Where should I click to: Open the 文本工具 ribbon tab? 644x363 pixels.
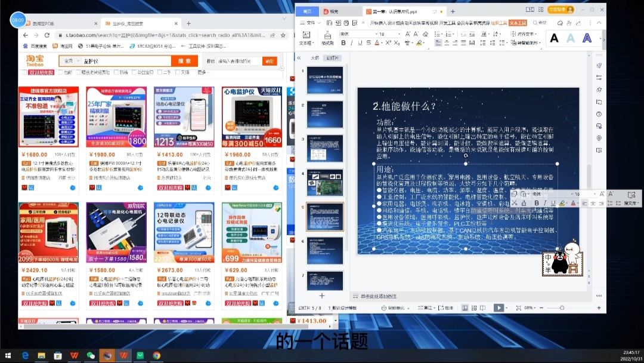point(518,23)
